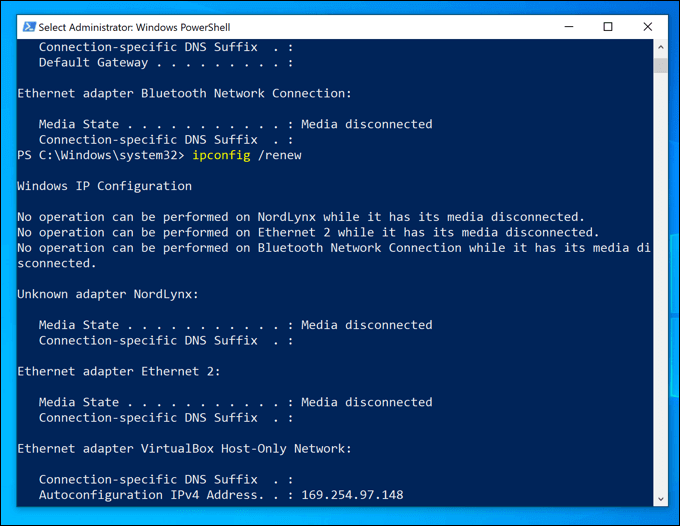
Task: Click the 'VirtualBox Host-Only Network' adapter heading
Action: tap(184, 449)
